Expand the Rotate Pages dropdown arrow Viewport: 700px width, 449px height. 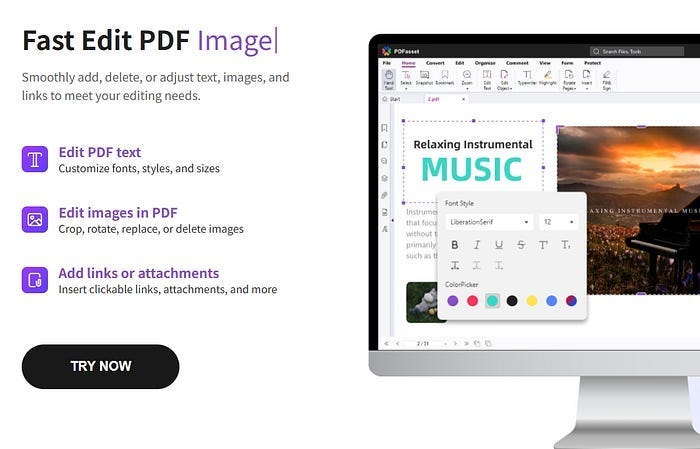tap(575, 88)
